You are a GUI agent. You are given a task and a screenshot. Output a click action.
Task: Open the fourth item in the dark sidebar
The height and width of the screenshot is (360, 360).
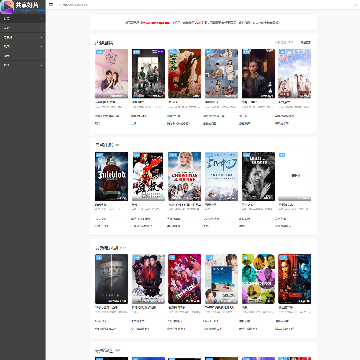point(23,47)
